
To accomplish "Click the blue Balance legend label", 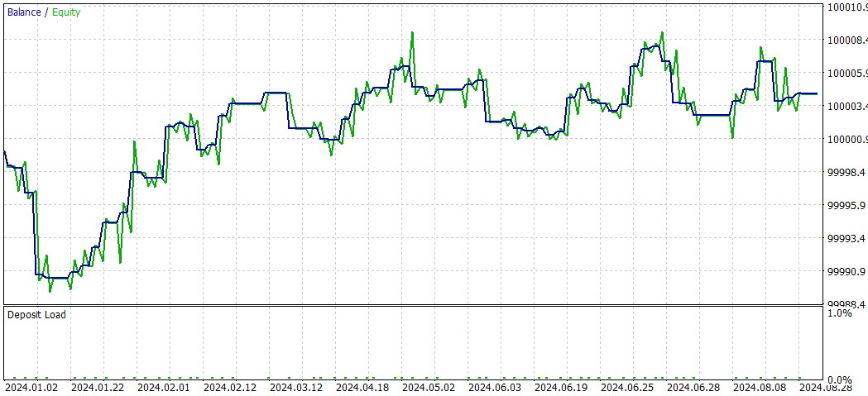I will point(24,12).
